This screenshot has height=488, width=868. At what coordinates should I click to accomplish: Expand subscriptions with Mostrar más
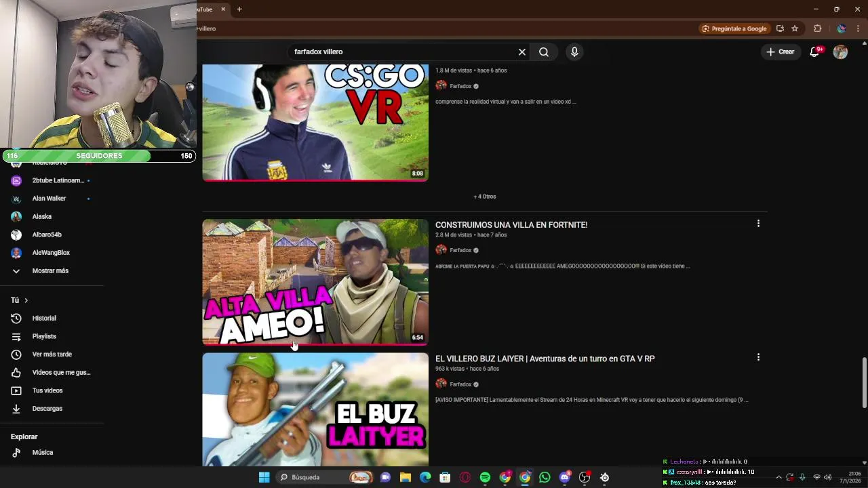pos(52,270)
